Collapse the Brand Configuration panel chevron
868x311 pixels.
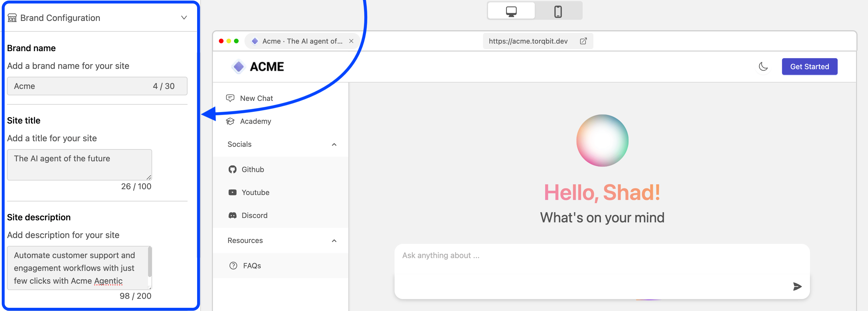click(x=184, y=17)
